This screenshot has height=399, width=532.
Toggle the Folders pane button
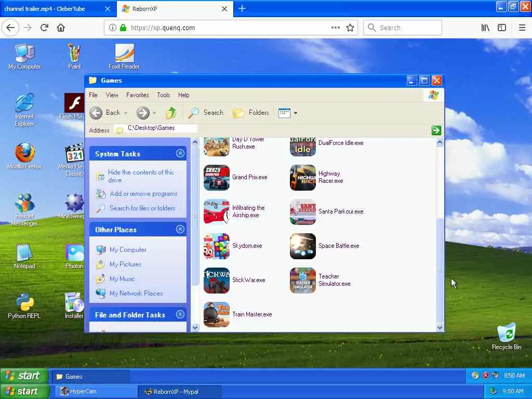point(251,113)
